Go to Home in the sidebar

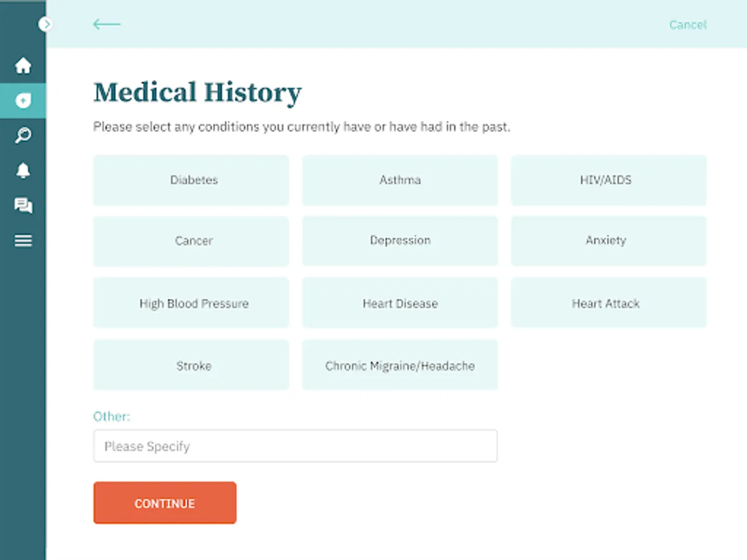tap(23, 65)
